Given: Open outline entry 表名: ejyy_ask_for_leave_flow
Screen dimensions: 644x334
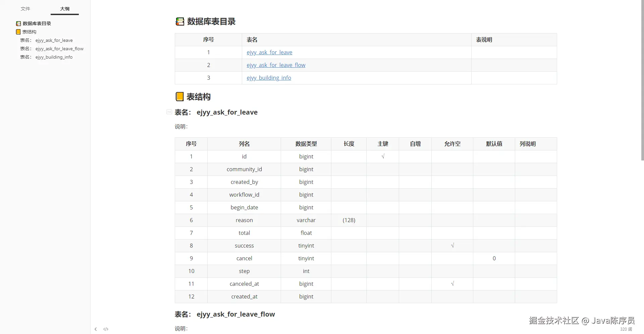Looking at the screenshot, I should 52,49.
